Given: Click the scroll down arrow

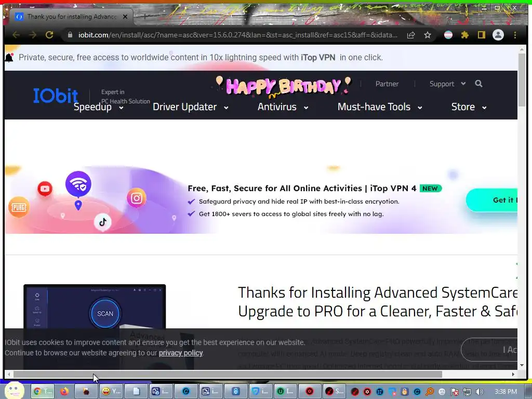Looking at the screenshot, I should [522, 365].
